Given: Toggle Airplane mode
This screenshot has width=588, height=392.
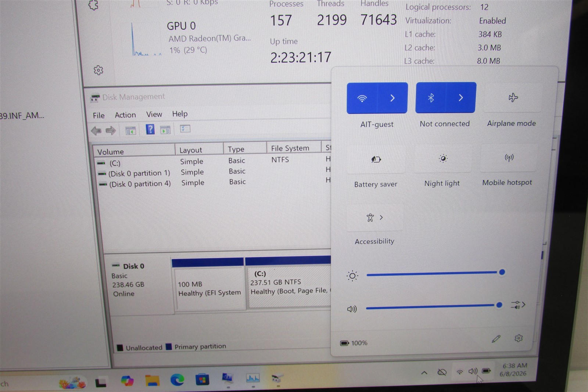Looking at the screenshot, I should point(513,97).
